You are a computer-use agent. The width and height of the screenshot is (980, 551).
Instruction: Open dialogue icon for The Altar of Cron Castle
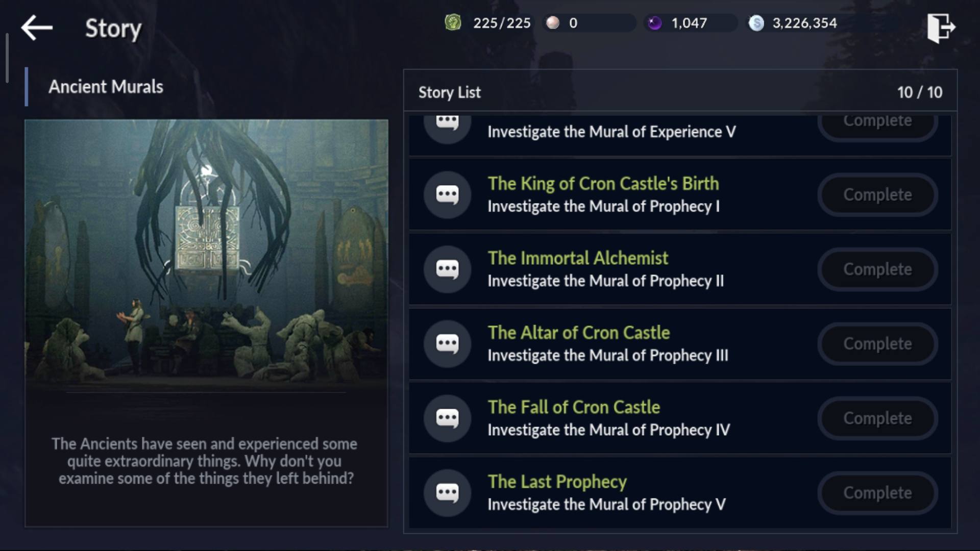[447, 343]
